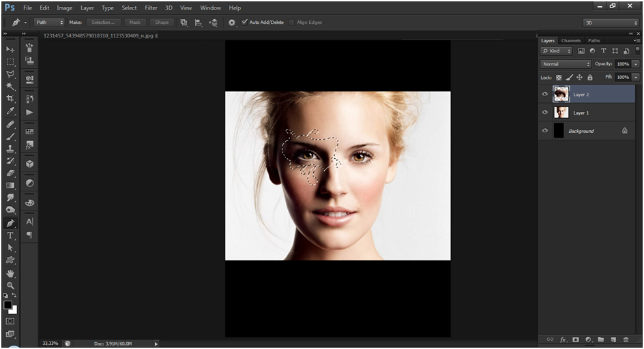This screenshot has height=349, width=644.
Task: Pick the Hand tool
Action: point(10,273)
